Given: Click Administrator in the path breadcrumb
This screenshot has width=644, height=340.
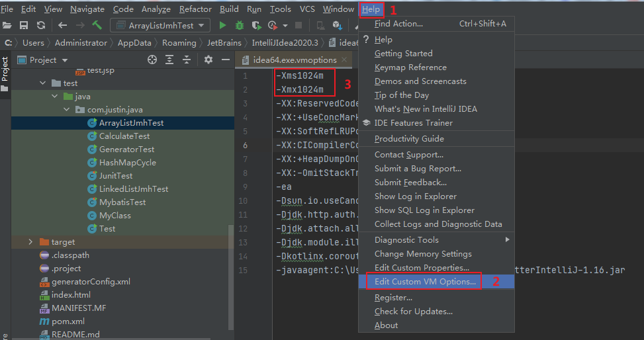Looking at the screenshot, I should [81, 43].
